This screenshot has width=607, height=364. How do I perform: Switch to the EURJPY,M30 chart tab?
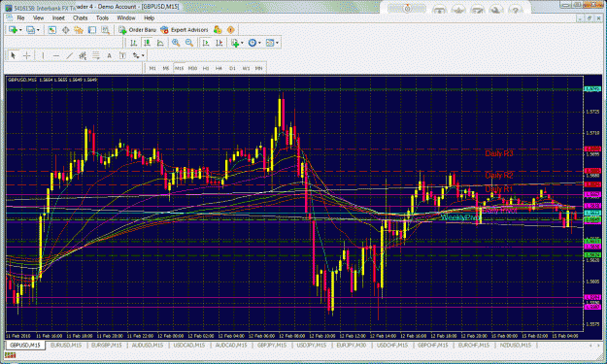[352, 345]
